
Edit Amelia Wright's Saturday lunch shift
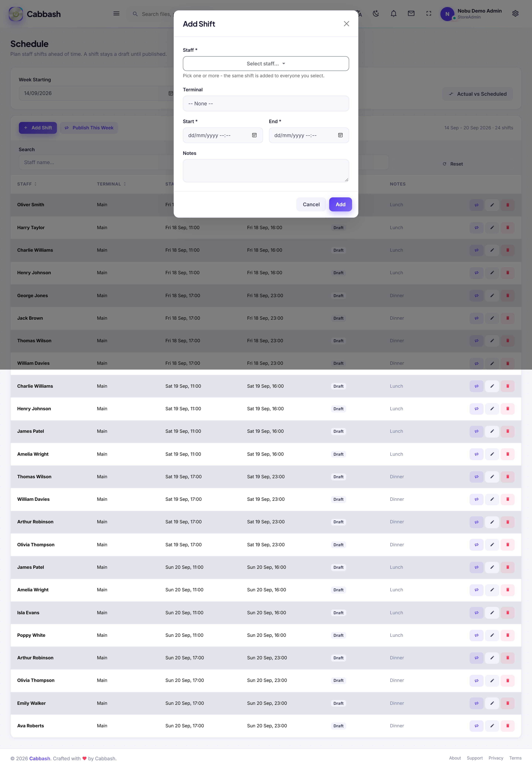(x=492, y=454)
